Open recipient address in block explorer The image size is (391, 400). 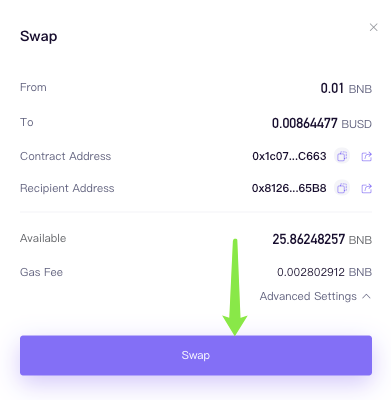[x=367, y=188]
